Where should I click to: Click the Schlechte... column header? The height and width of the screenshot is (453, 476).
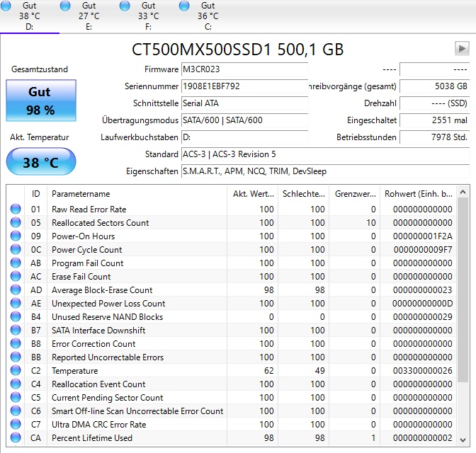click(304, 194)
